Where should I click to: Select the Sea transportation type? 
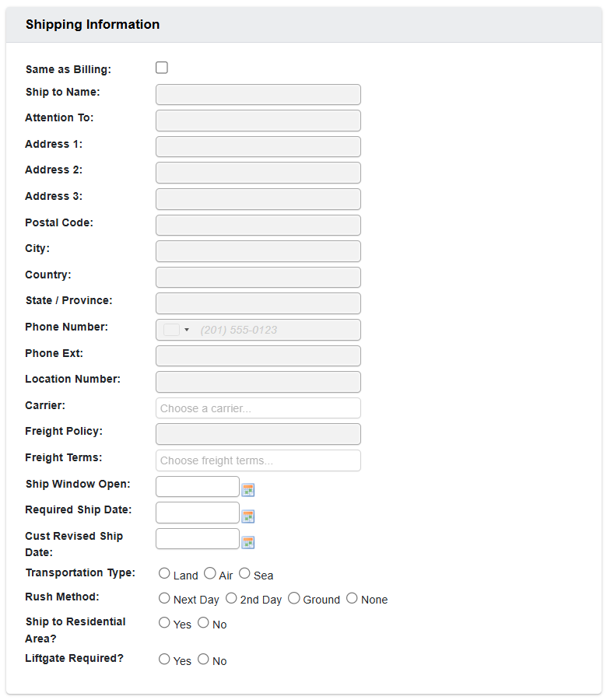tap(244, 572)
